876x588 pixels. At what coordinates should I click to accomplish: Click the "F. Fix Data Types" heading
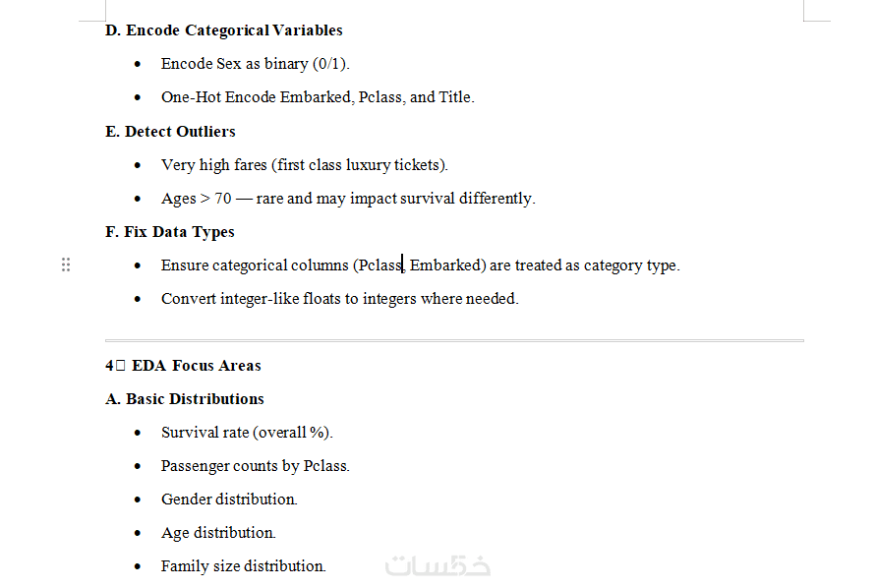point(169,232)
